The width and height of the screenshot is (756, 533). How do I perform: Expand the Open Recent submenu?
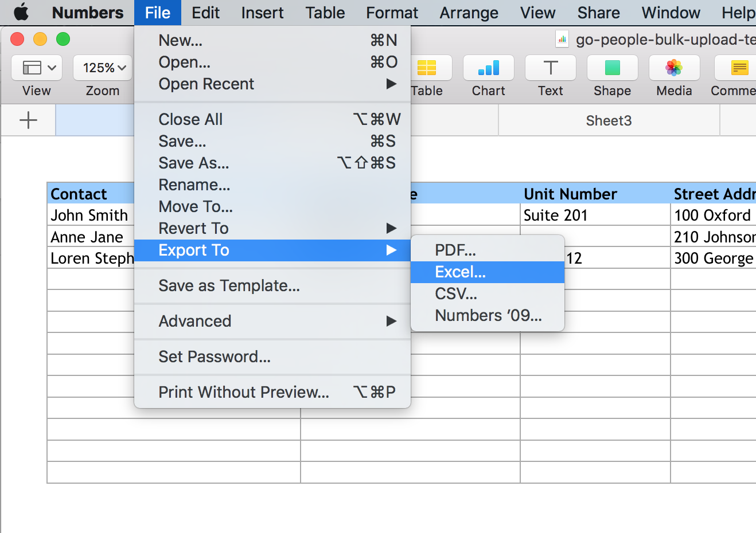click(x=272, y=84)
